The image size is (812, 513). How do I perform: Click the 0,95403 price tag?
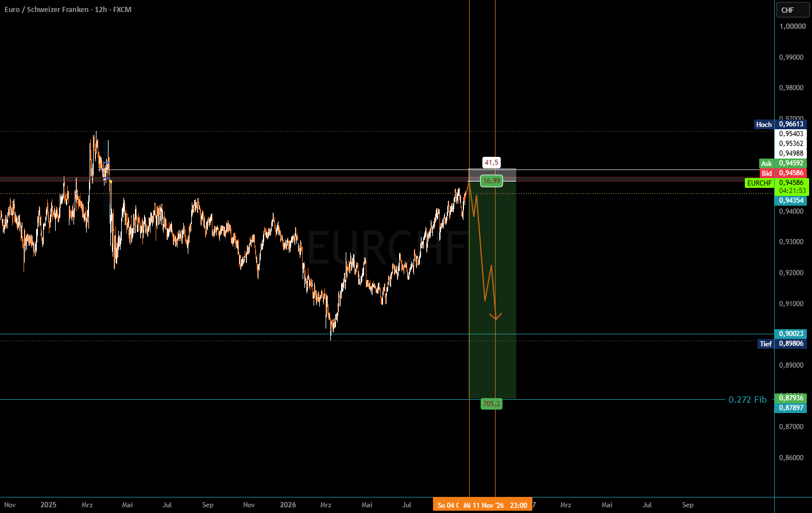[x=791, y=134]
